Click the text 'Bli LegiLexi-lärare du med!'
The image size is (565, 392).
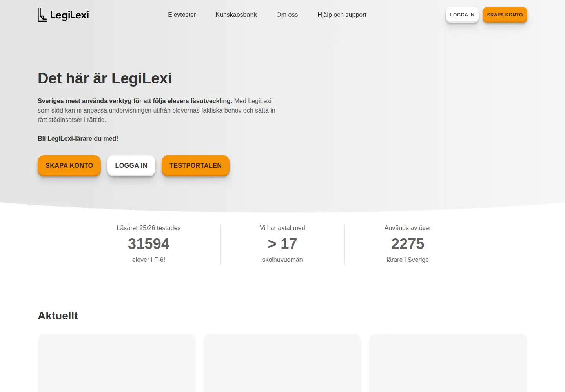click(78, 138)
